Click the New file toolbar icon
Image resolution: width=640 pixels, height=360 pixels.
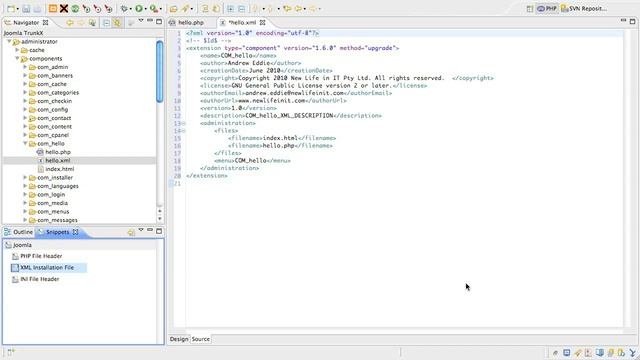click(11, 9)
